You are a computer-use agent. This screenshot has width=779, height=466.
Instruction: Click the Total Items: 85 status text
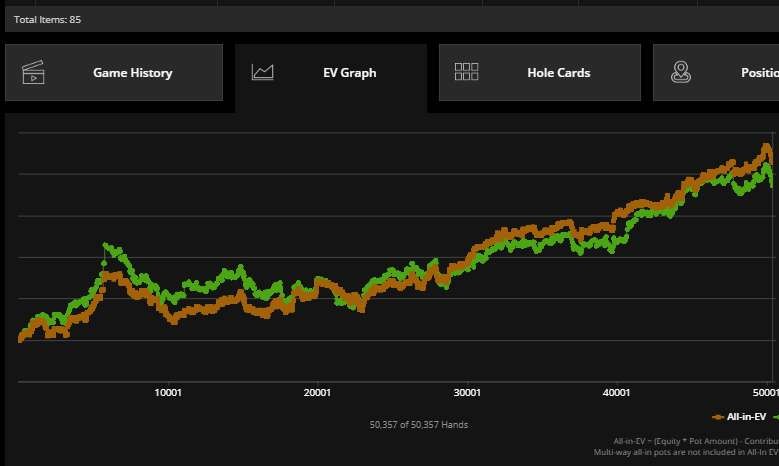pyautogui.click(x=47, y=19)
